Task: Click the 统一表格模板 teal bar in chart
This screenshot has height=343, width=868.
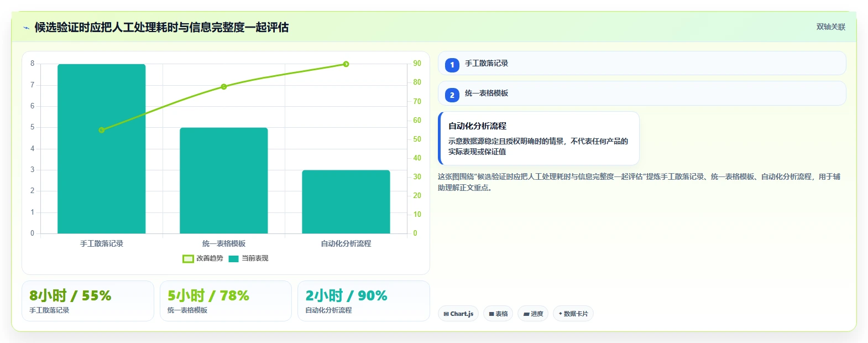Action: (x=224, y=180)
